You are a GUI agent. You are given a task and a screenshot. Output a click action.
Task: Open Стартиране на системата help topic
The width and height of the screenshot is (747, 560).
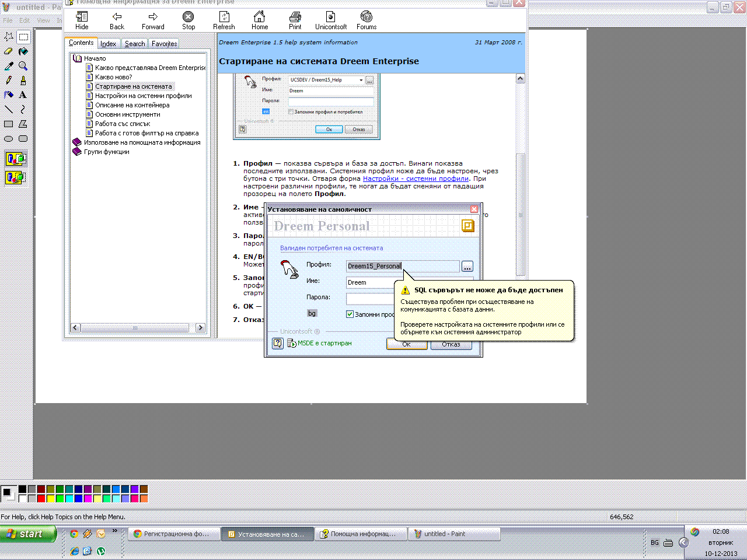coord(134,86)
